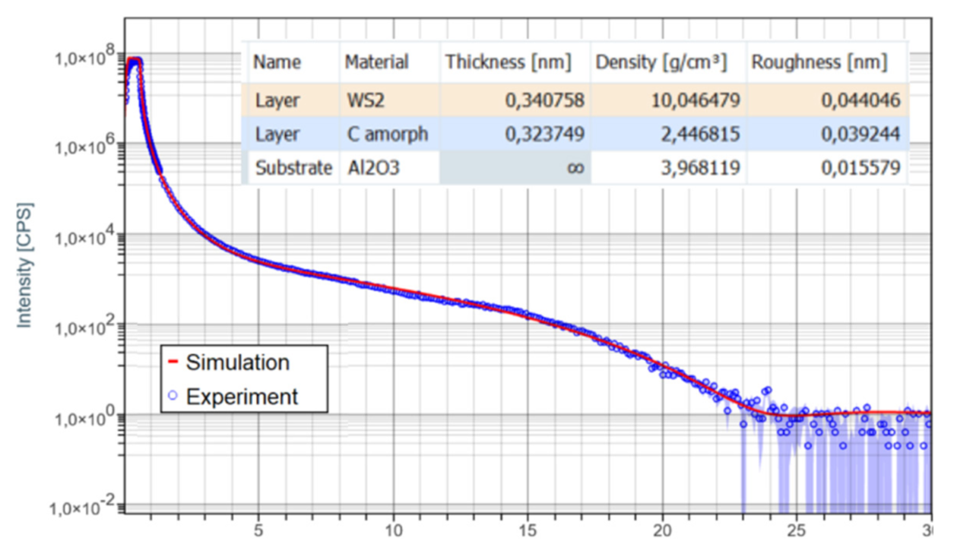973x560 pixels.
Task: Click Al2O3 density value 3,968119
Action: (x=699, y=168)
